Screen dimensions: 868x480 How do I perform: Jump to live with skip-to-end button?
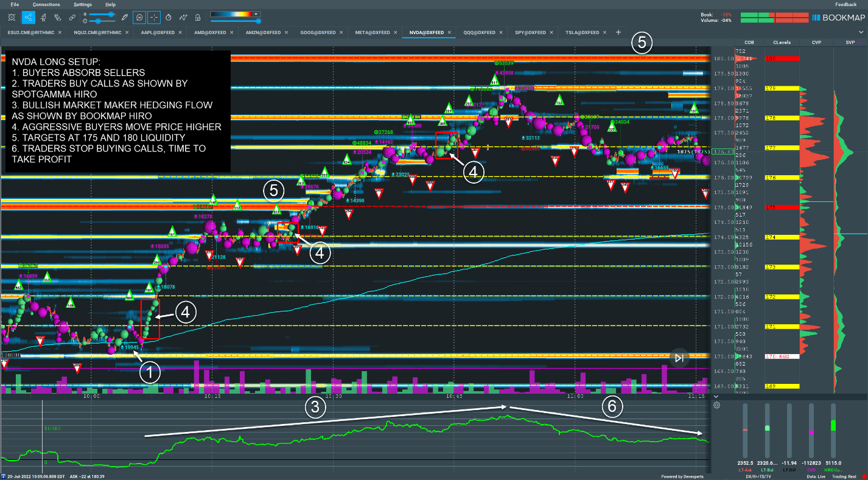(679, 358)
